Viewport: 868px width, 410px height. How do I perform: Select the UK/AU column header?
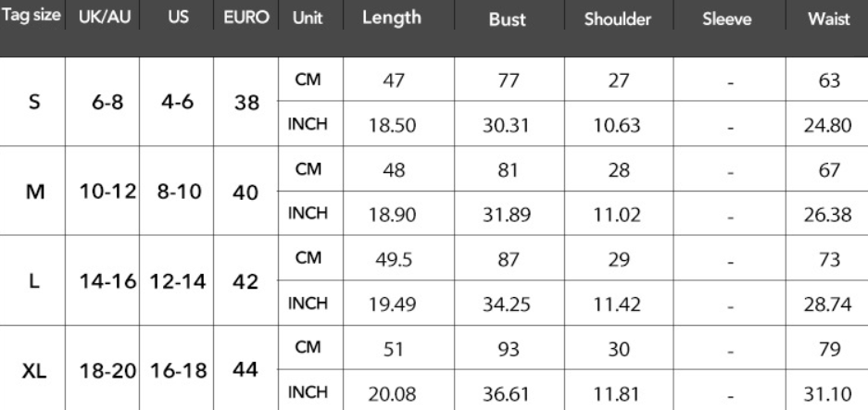(104, 19)
